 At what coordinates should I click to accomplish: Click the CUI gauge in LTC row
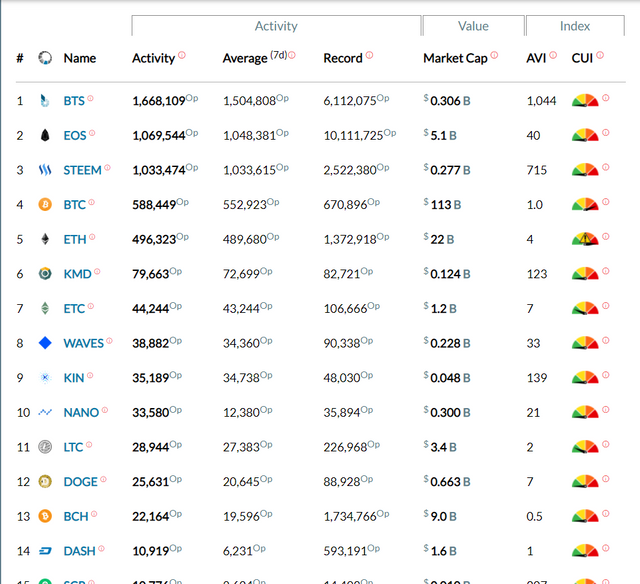click(x=585, y=447)
